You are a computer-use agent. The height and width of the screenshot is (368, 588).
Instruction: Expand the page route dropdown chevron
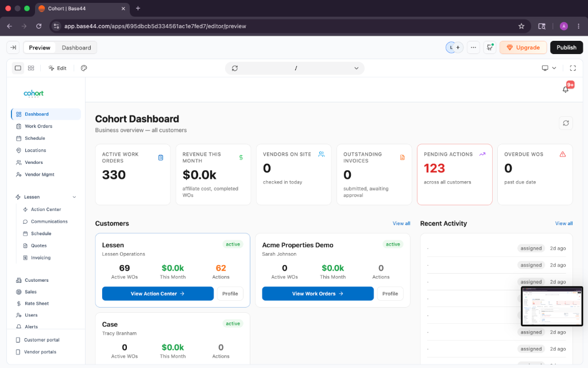coord(356,68)
